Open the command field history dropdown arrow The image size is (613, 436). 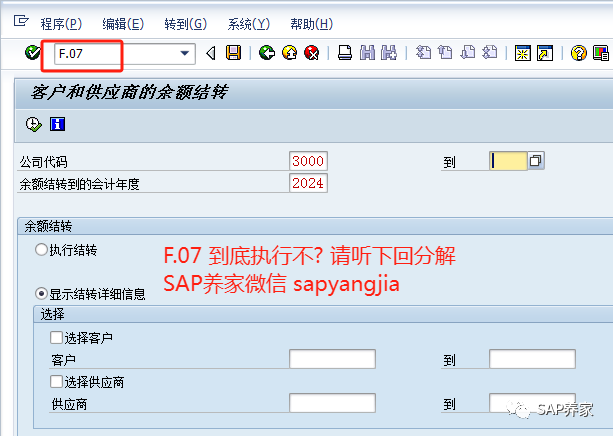click(185, 53)
